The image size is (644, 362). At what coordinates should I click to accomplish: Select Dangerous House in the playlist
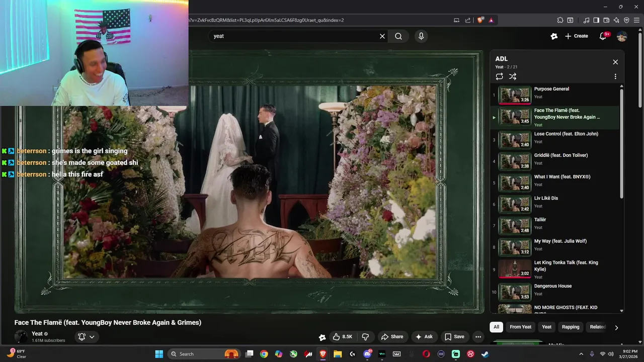[555, 292]
